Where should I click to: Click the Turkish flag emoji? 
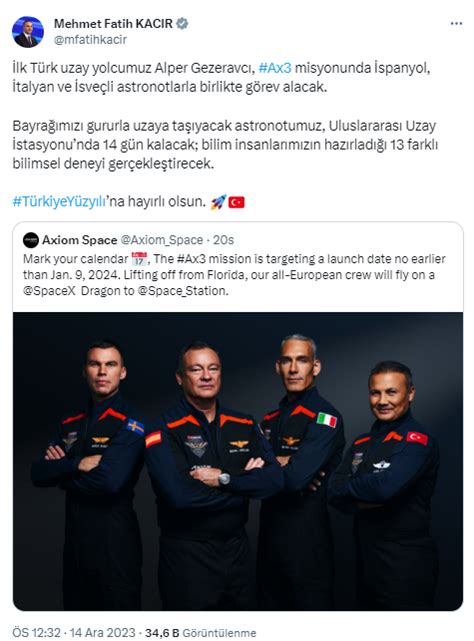tap(236, 202)
